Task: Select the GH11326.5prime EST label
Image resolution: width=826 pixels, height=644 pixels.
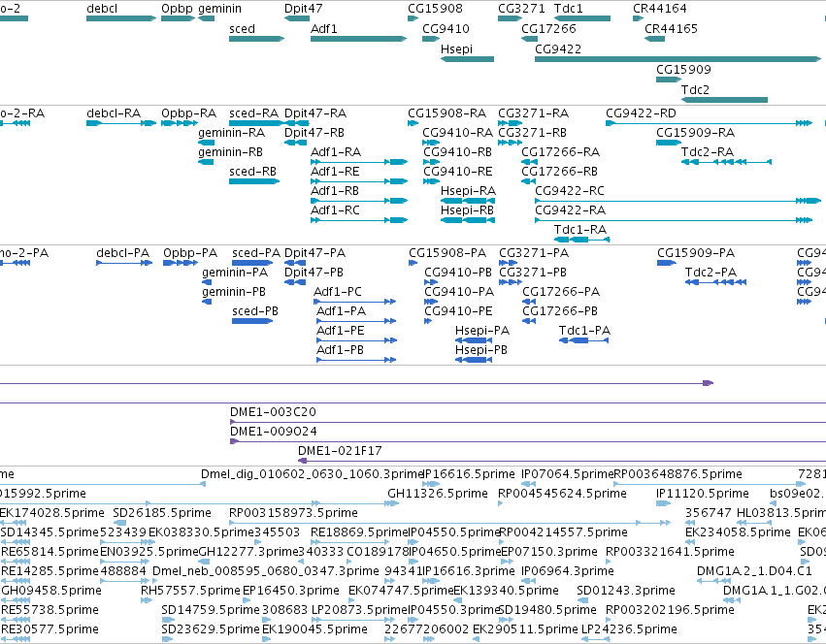Action: pyautogui.click(x=438, y=494)
